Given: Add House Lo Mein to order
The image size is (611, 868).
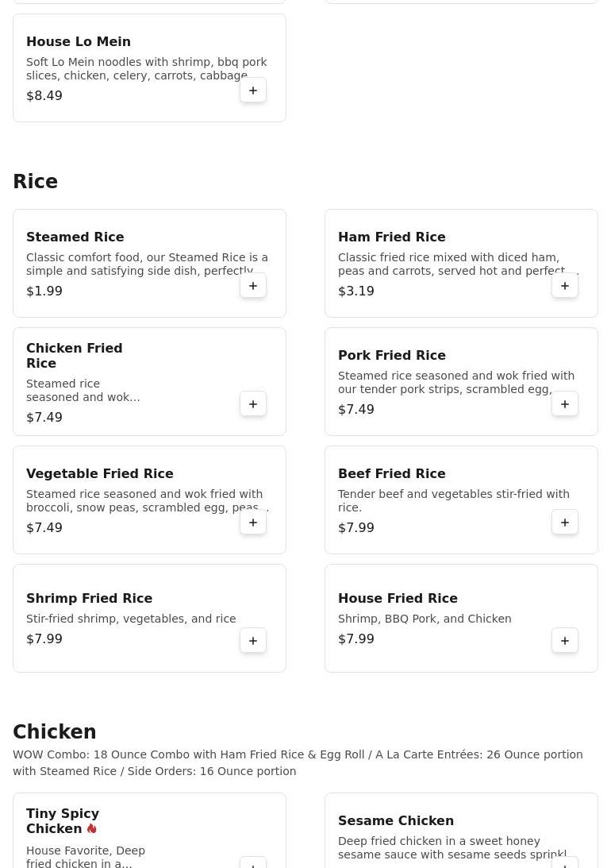Looking at the screenshot, I should 253,91.
